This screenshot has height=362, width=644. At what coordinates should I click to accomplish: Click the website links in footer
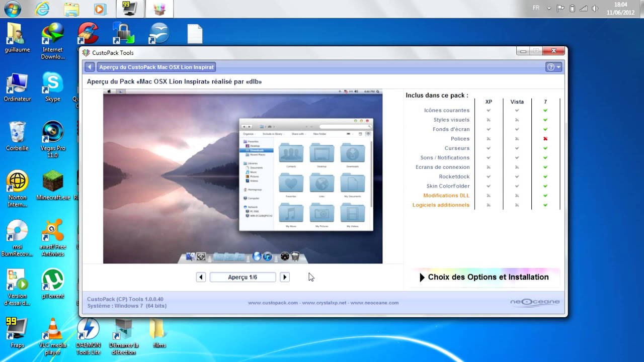(323, 303)
